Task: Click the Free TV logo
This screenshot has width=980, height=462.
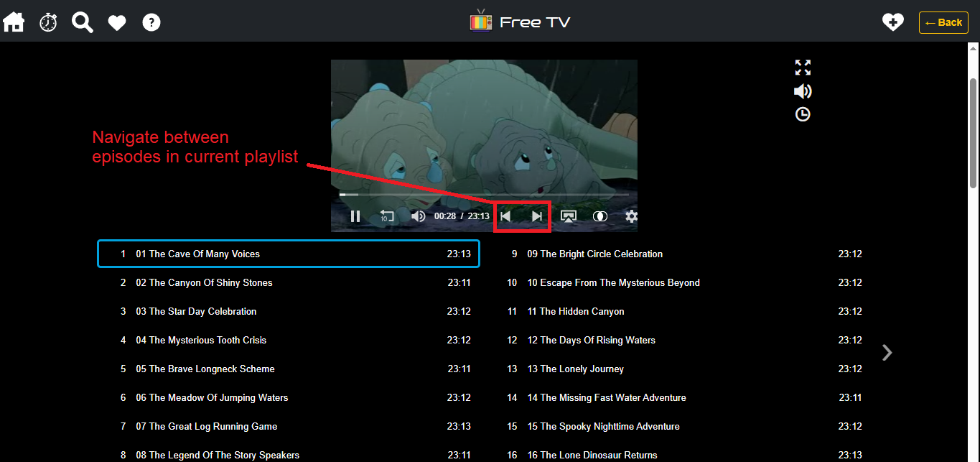Action: tap(521, 22)
